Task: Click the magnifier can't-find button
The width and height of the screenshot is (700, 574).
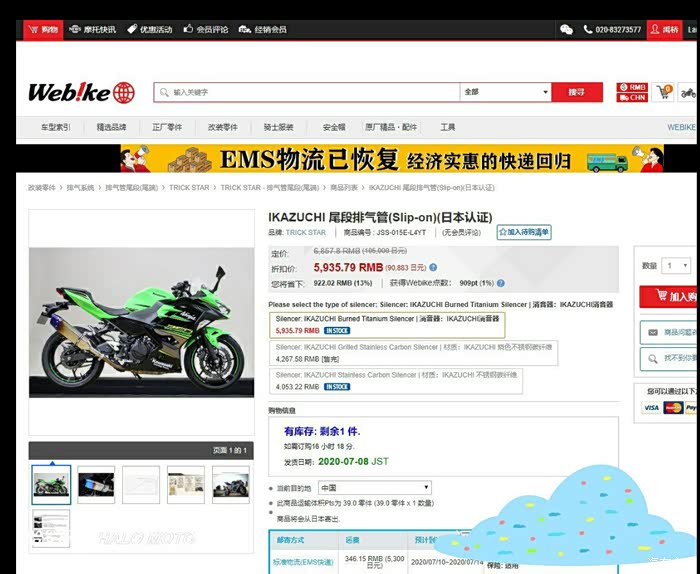Action: [x=668, y=359]
